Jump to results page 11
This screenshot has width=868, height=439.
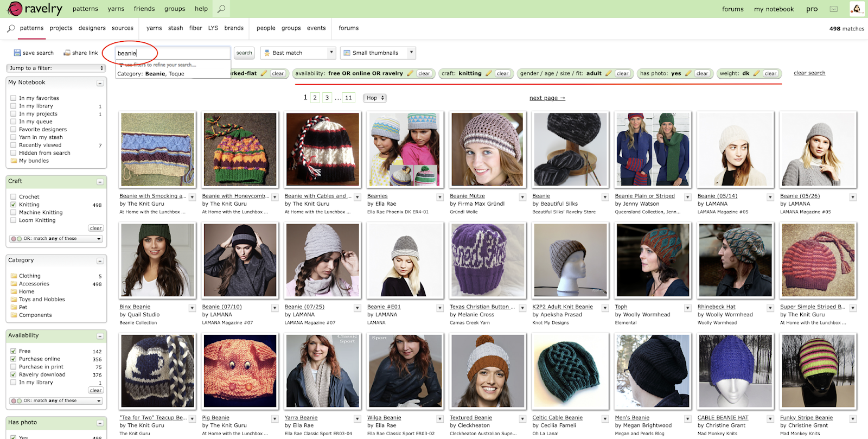(348, 98)
